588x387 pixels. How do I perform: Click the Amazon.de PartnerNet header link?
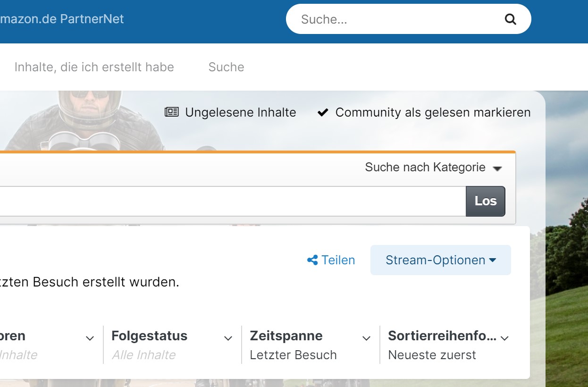62,19
